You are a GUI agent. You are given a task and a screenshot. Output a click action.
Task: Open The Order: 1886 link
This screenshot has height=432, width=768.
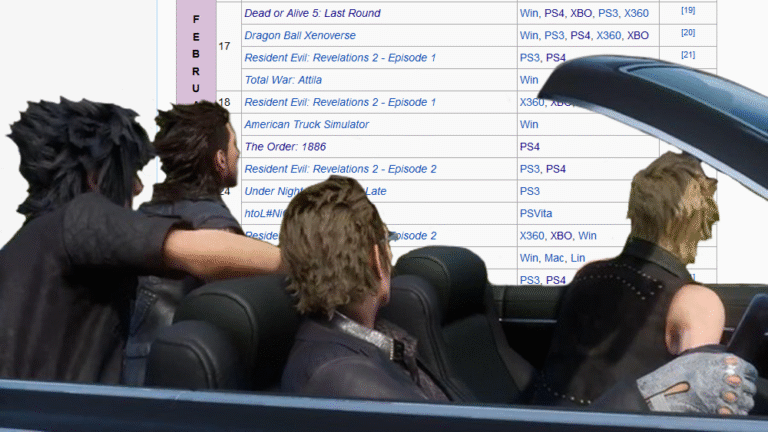(285, 146)
